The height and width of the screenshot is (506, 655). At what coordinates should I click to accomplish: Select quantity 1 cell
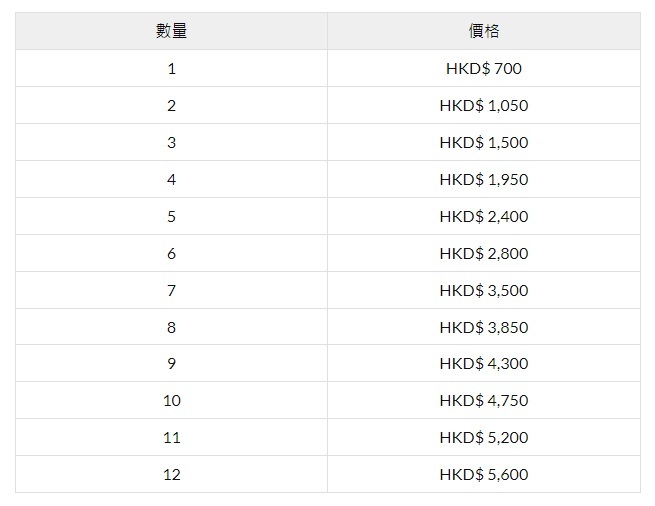pyautogui.click(x=171, y=69)
